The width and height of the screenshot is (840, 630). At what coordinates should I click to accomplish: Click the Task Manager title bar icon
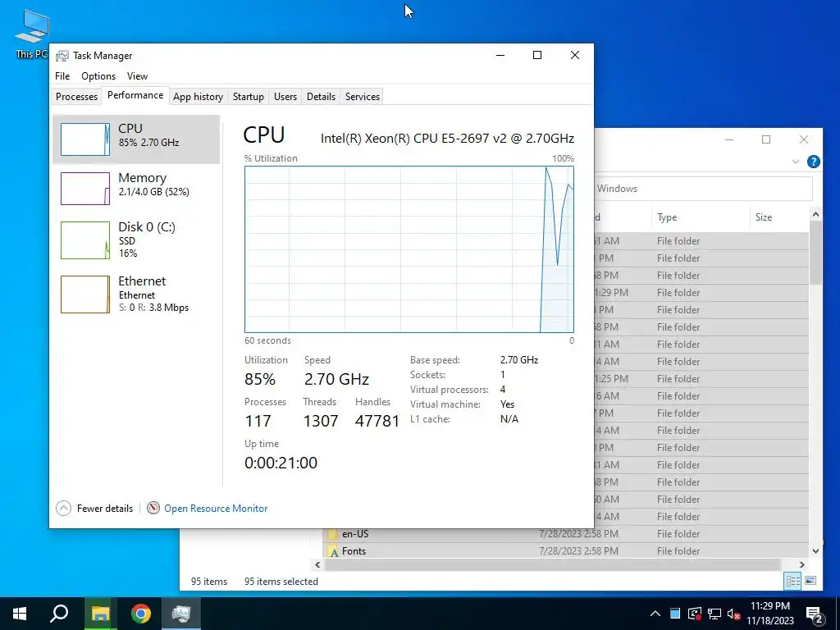[62, 56]
